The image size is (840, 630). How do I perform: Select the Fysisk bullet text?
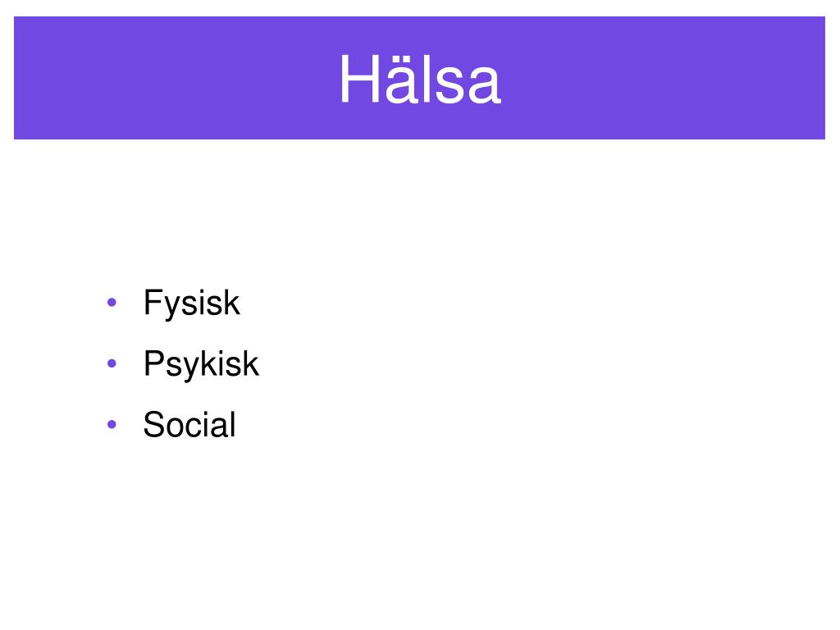191,304
